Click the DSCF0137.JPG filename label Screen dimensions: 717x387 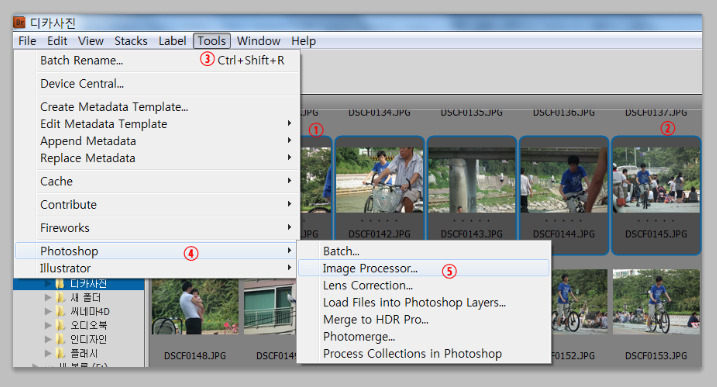pos(656,112)
